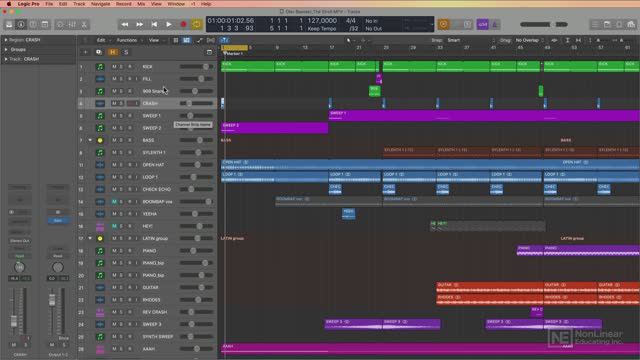Open the Record menu
The image size is (640, 360).
click(124, 4)
